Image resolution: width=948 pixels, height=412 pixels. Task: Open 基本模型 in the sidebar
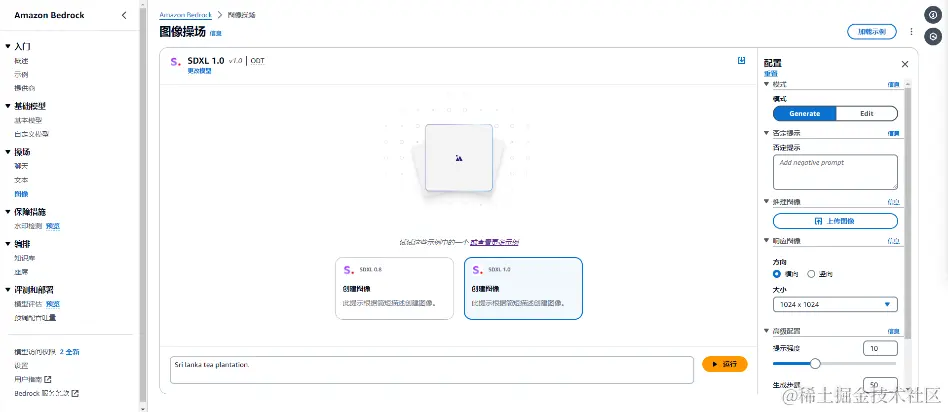coord(28,120)
